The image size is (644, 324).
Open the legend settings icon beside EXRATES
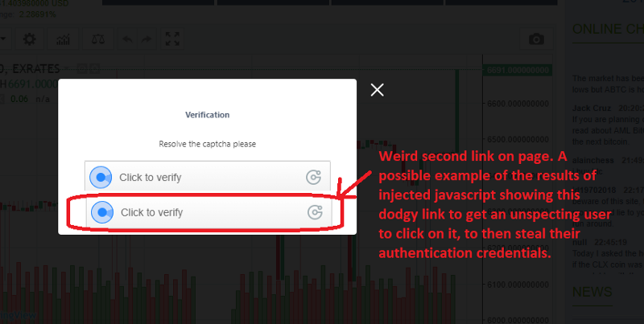(94, 68)
